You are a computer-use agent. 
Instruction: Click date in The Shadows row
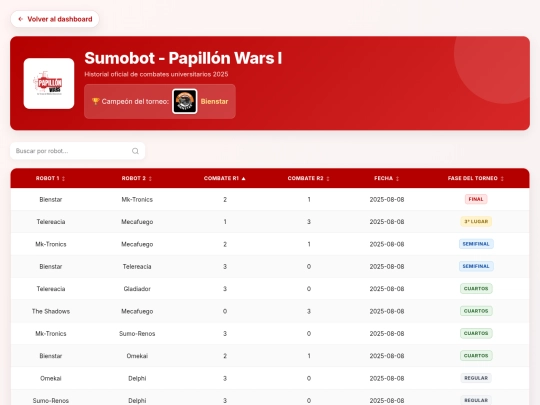click(x=387, y=311)
